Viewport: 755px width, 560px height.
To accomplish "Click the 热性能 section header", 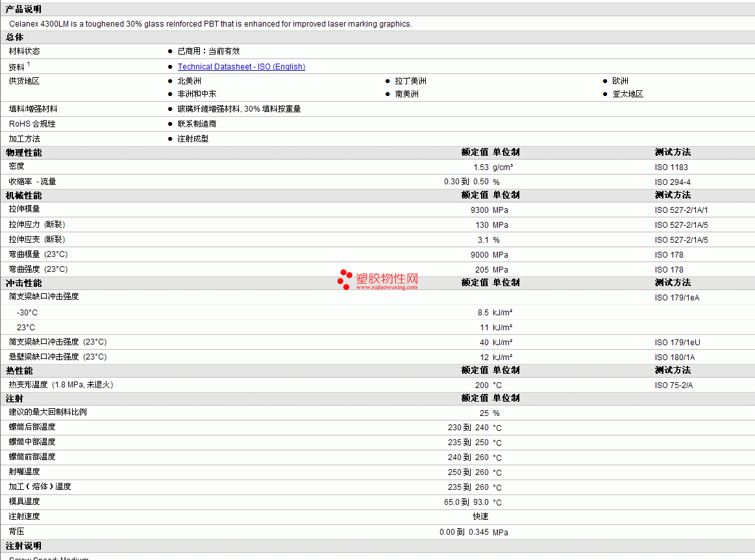I will [x=19, y=371].
